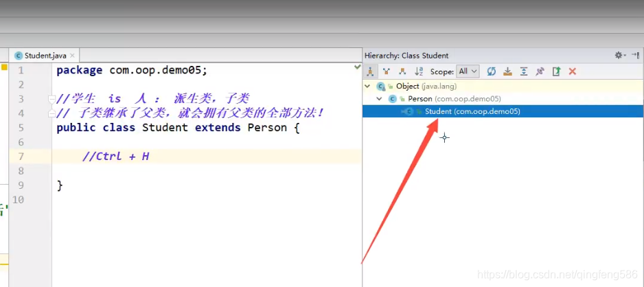This screenshot has height=287, width=644.
Task: Click the yellow marker in left gutter
Action: pos(4,67)
